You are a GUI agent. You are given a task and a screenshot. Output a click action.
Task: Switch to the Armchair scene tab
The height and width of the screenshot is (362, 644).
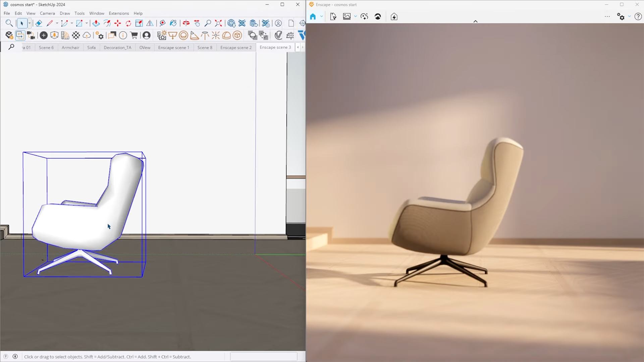pos(70,47)
